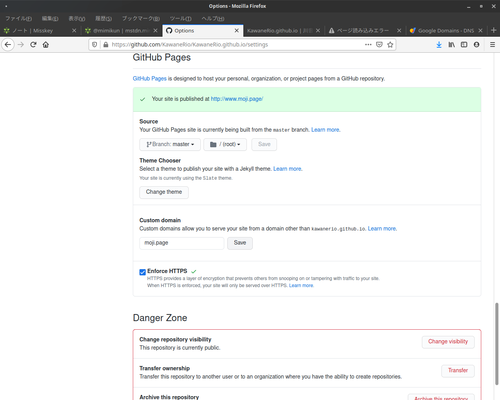Click Learn more in Custom domain section
The image size is (500, 400).
coord(382,229)
